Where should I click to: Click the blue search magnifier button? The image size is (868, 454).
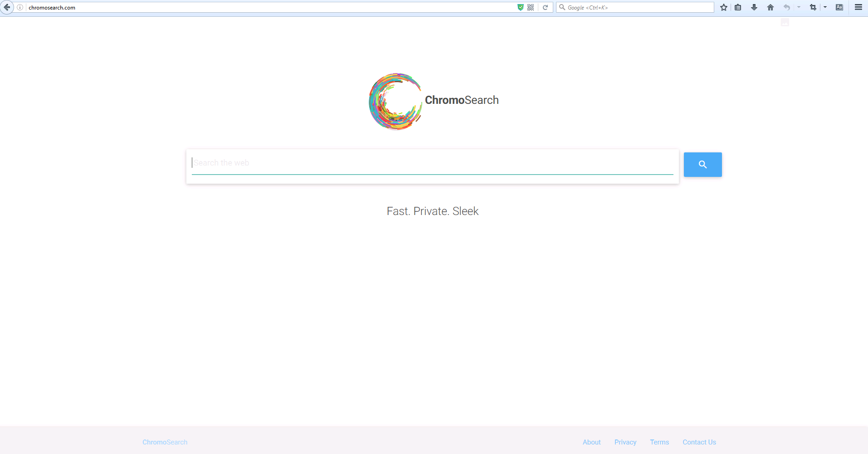pos(703,165)
